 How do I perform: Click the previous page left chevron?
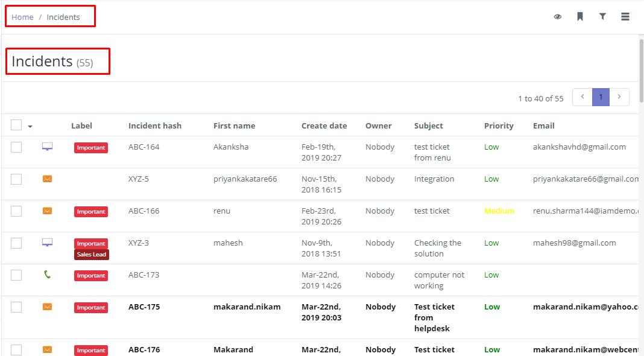(x=582, y=97)
